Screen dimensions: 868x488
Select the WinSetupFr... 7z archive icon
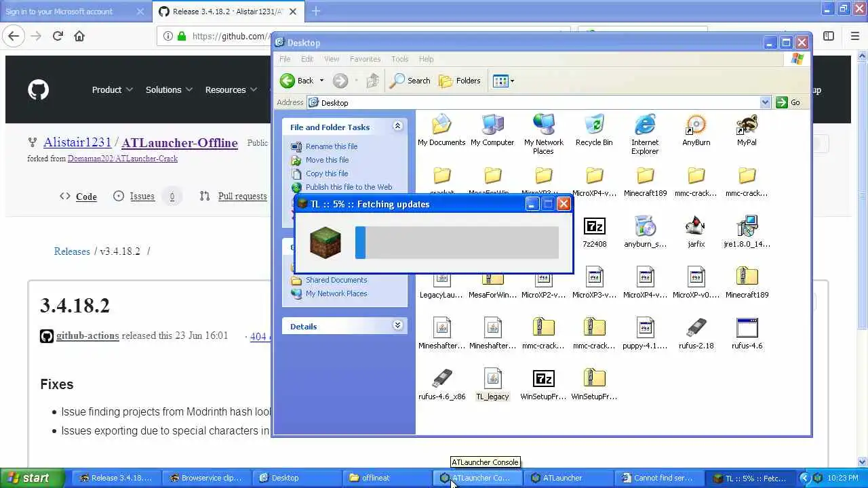(x=543, y=384)
